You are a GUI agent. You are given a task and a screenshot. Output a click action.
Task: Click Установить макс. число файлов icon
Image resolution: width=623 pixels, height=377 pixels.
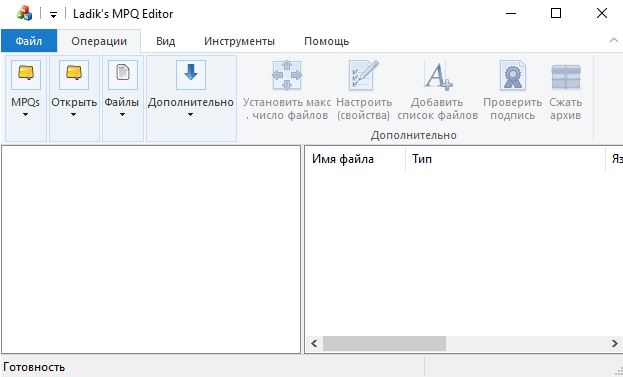pos(287,75)
